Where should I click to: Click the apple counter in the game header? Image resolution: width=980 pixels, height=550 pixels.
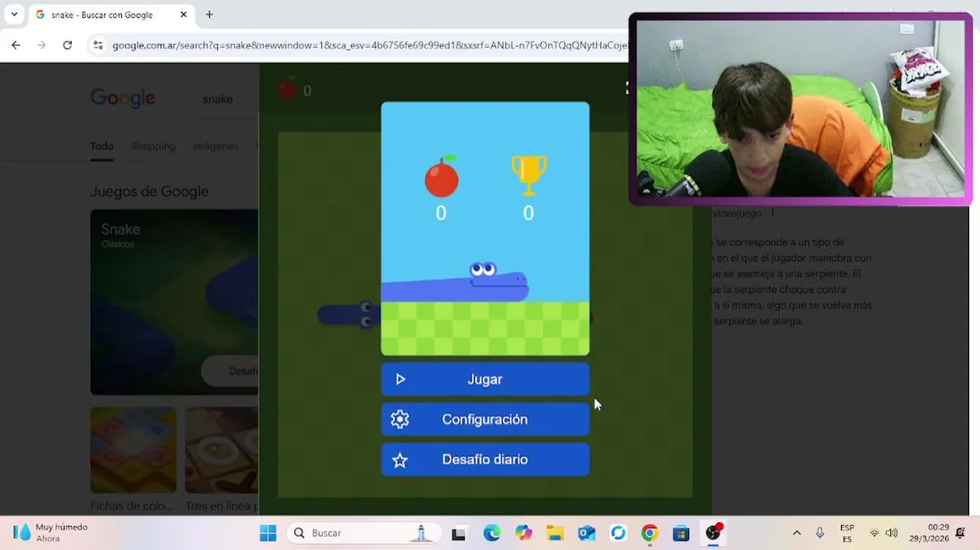(294, 90)
